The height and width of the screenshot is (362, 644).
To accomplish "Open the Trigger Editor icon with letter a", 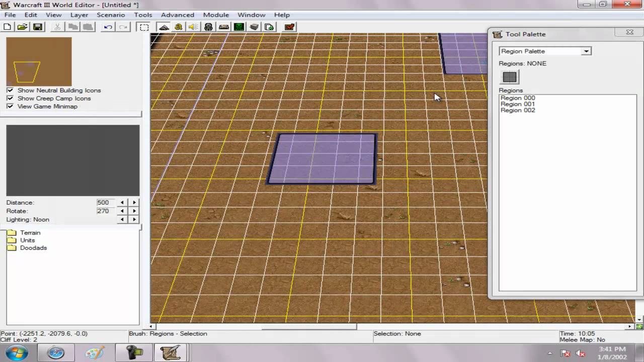I will click(178, 27).
